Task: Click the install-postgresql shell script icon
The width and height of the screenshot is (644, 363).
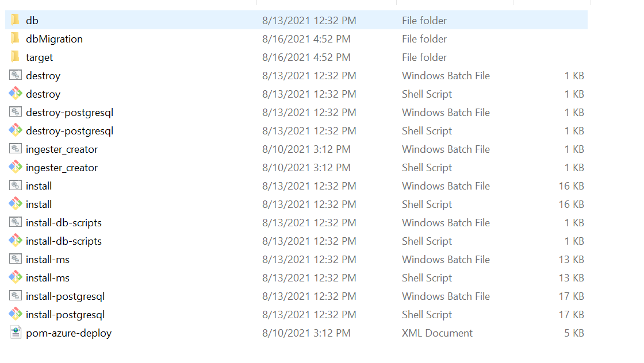Action: click(16, 315)
